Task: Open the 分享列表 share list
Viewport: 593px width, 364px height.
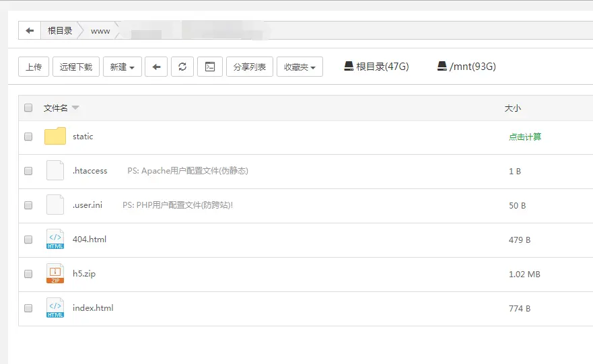Action: (x=250, y=67)
